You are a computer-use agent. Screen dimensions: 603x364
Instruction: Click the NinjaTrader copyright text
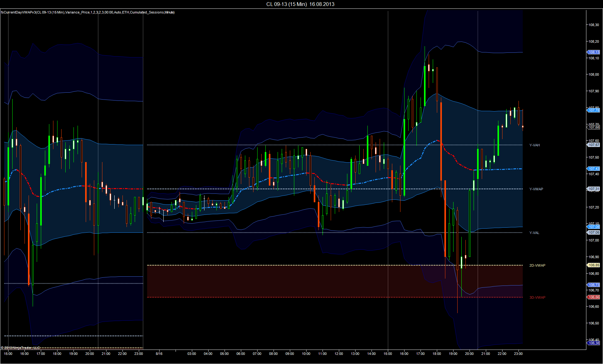pyautogui.click(x=20, y=348)
